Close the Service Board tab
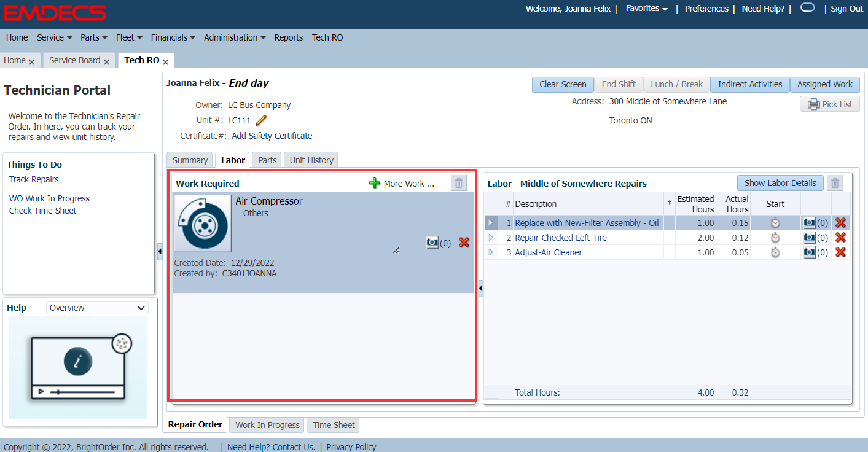Screen dimensions: 868x452 [x=106, y=62]
